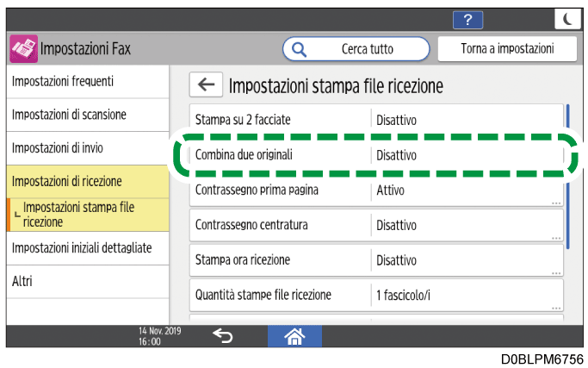Click the 14 Nov. 2019 date display
The height and width of the screenshot is (368, 588).
(x=160, y=331)
